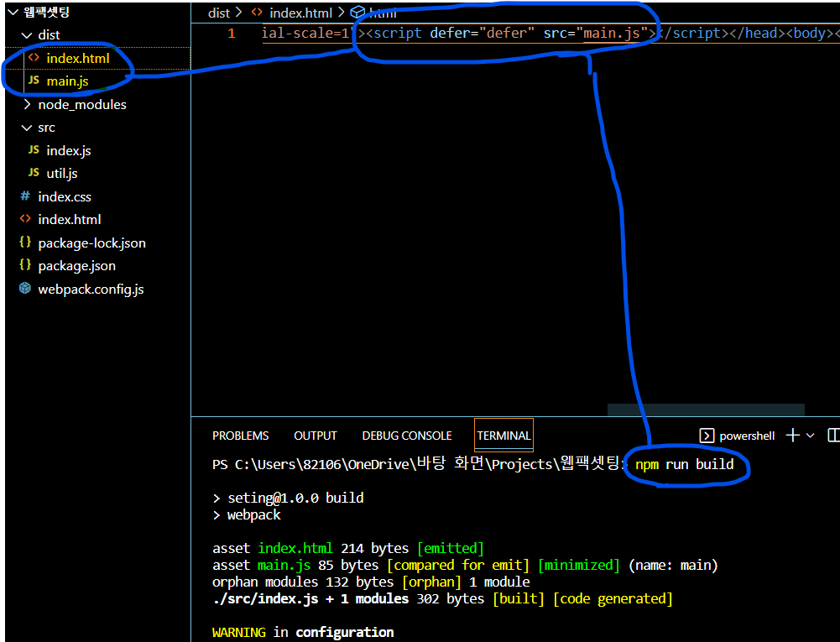Click braces icon beside package.json
The image size is (840, 642).
click(25, 264)
